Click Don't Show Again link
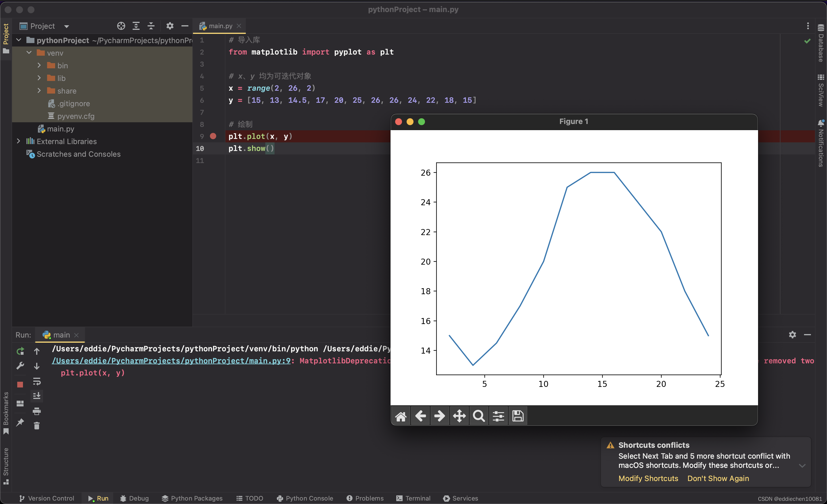 tap(718, 478)
